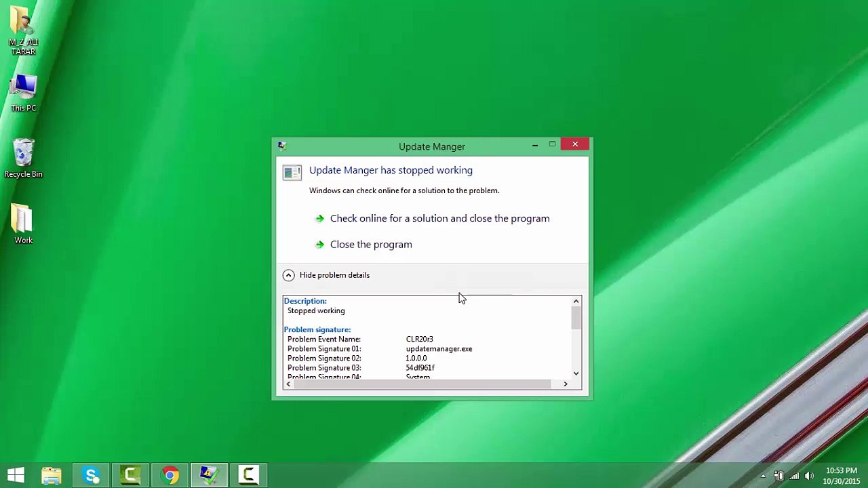Image resolution: width=868 pixels, height=488 pixels.
Task: Show hidden system tray icons
Action: [x=763, y=476]
